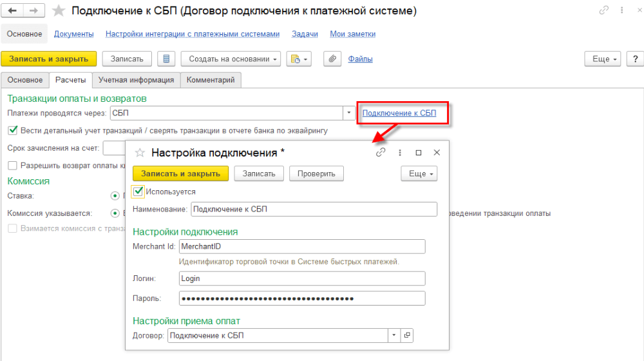Open main window three-dot menu

(x=622, y=10)
